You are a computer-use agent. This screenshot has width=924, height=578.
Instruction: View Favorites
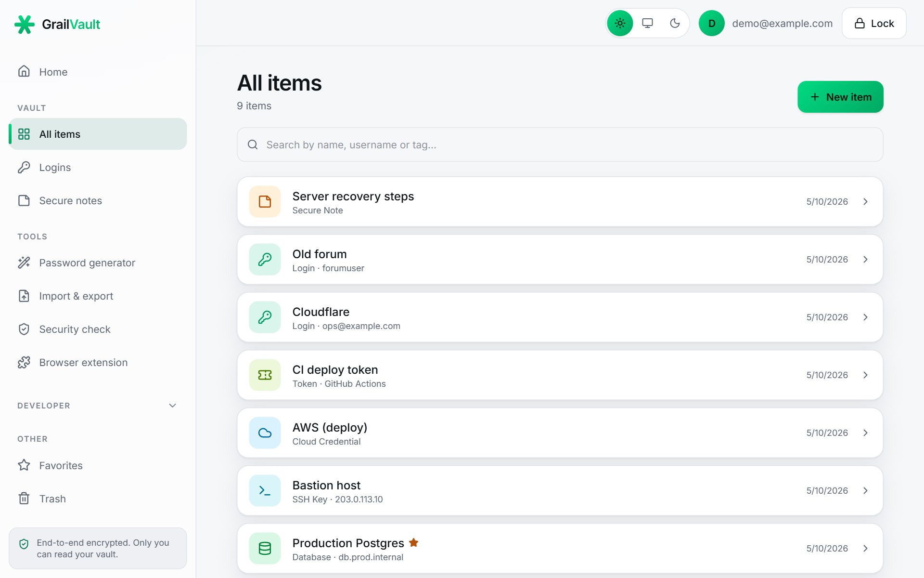tap(98, 465)
